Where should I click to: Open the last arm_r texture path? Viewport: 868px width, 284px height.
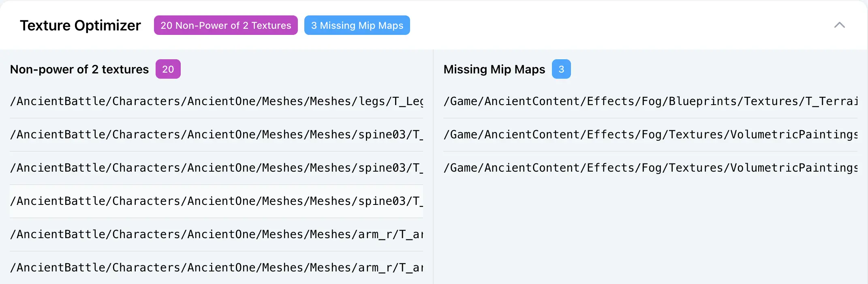click(216, 267)
